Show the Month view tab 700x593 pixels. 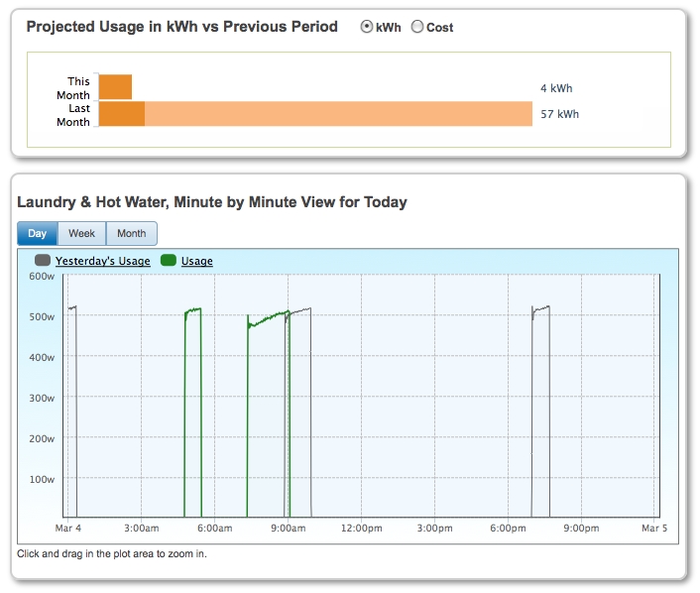[131, 234]
